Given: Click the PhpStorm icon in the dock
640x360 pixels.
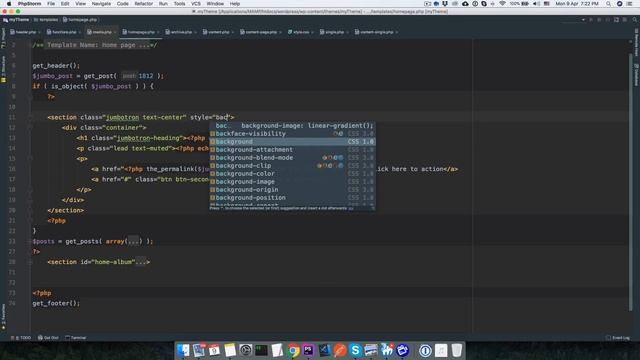Looking at the screenshot, I should pyautogui.click(x=309, y=350).
